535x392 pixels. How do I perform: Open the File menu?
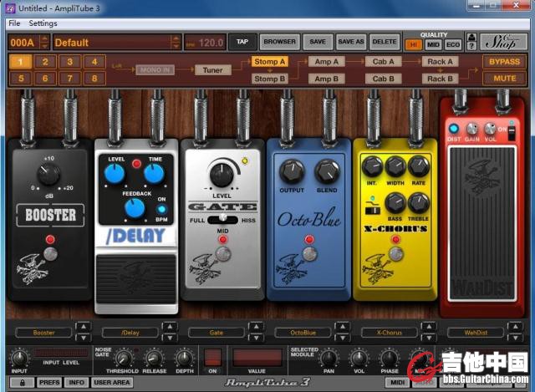point(14,23)
